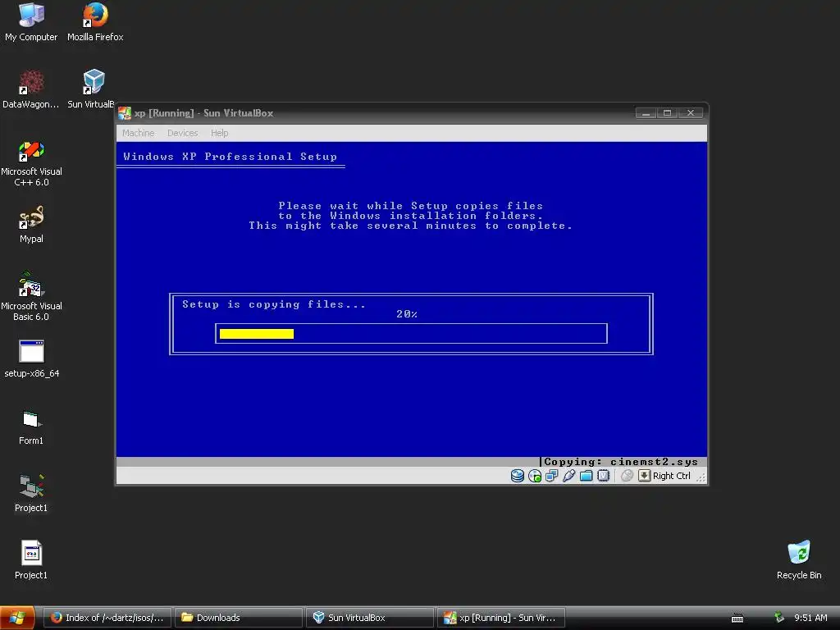The width and height of the screenshot is (840, 630).
Task: Select setup-x86_64 installer icon
Action: (32, 358)
